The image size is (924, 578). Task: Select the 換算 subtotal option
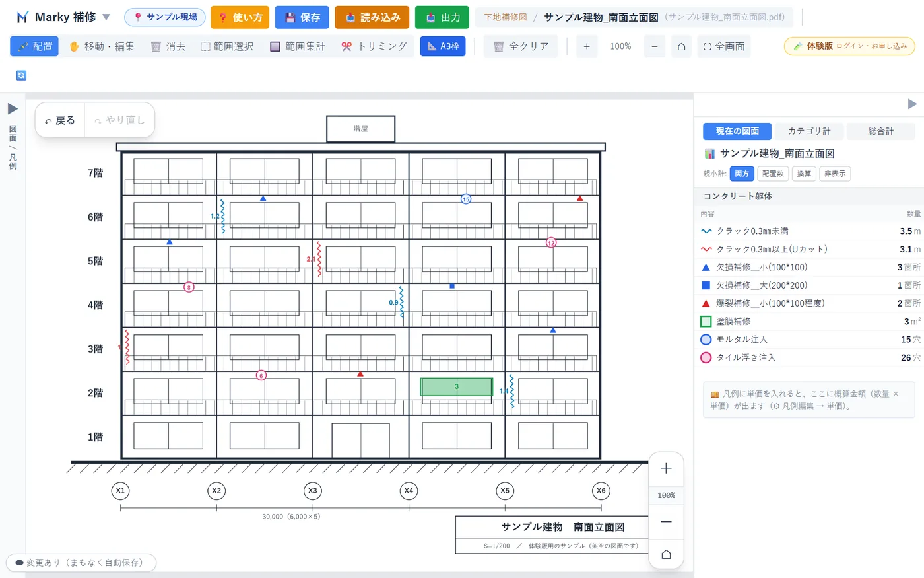coord(804,174)
